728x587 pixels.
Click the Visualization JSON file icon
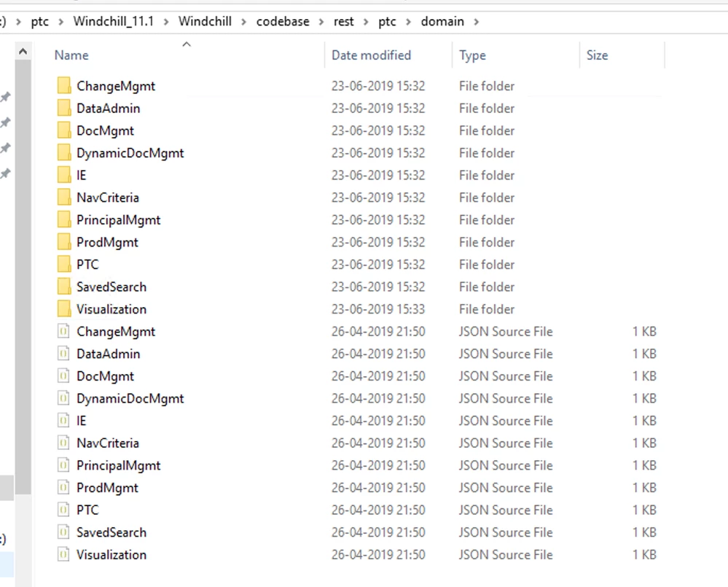[63, 554]
